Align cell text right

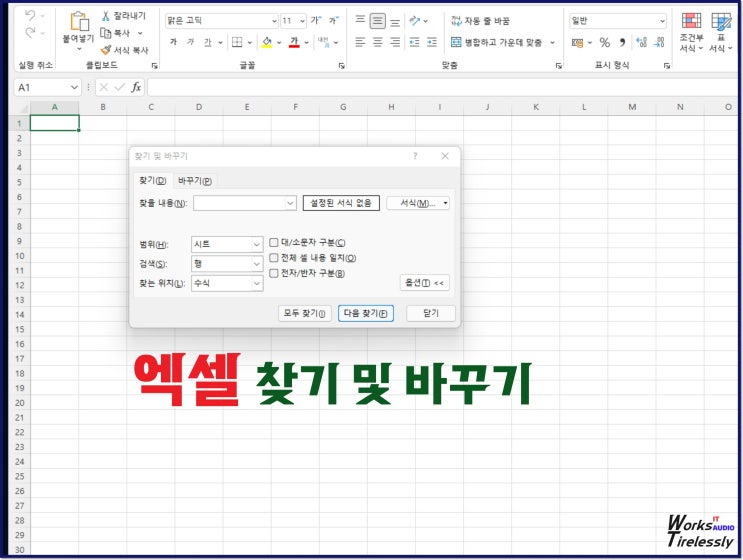click(x=395, y=43)
